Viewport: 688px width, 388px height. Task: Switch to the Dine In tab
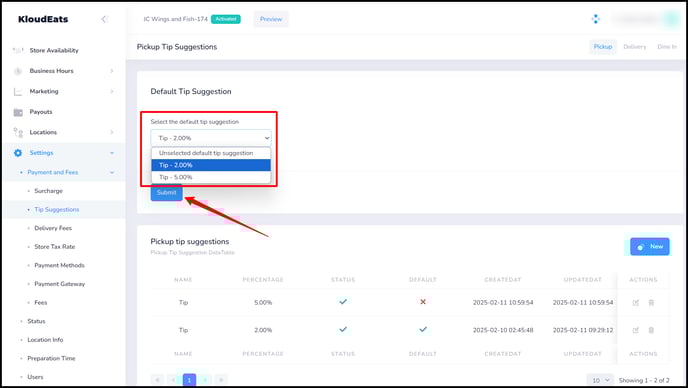point(666,47)
